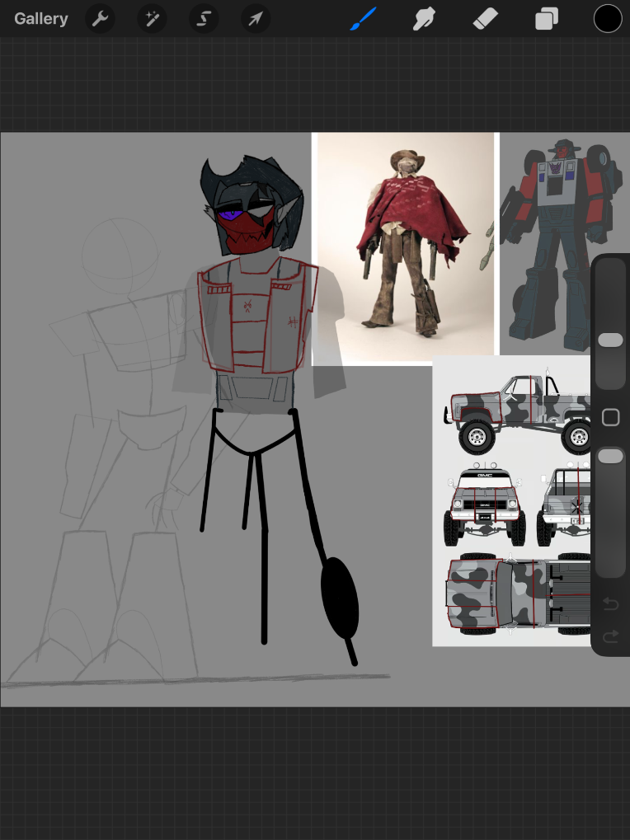
Task: Open the Adjustments magic wand menu
Action: [153, 19]
